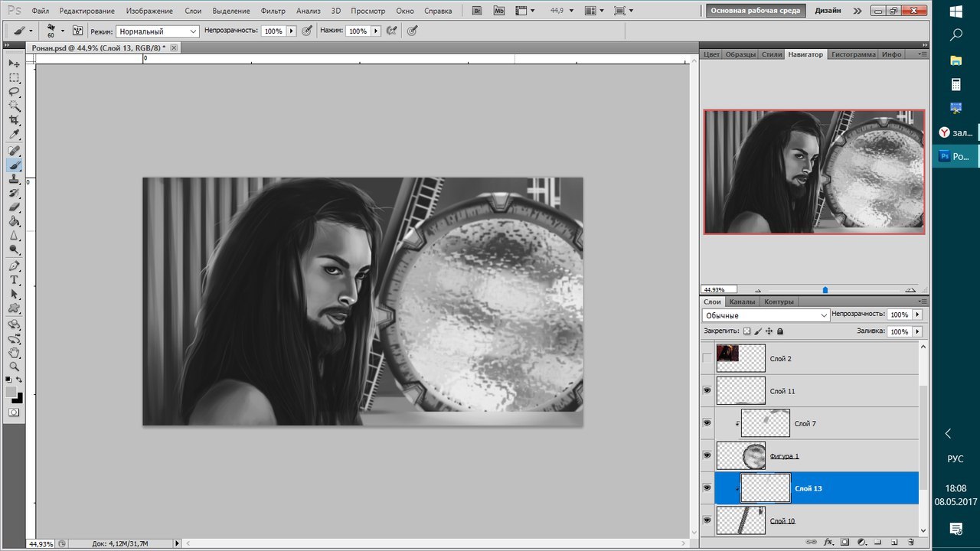Screen dimensions: 980x551
Task: Click the delete layer trash icon
Action: pyautogui.click(x=910, y=542)
